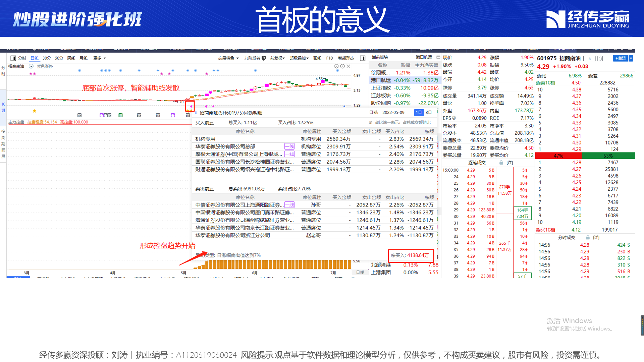Open the 交易特色 dropdown
Viewport: 644px width, 362px height.
[x=228, y=58]
